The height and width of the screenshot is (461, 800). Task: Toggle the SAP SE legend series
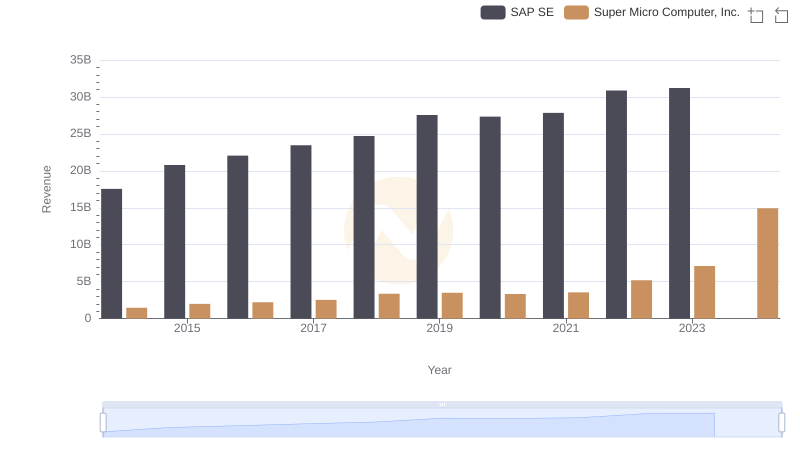pyautogui.click(x=517, y=12)
